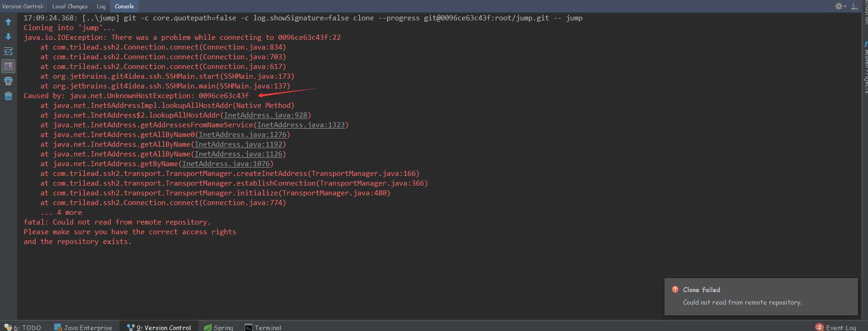Click the 'Please make sure you have the correct access rights' line
The width and height of the screenshot is (868, 331).
(x=130, y=232)
